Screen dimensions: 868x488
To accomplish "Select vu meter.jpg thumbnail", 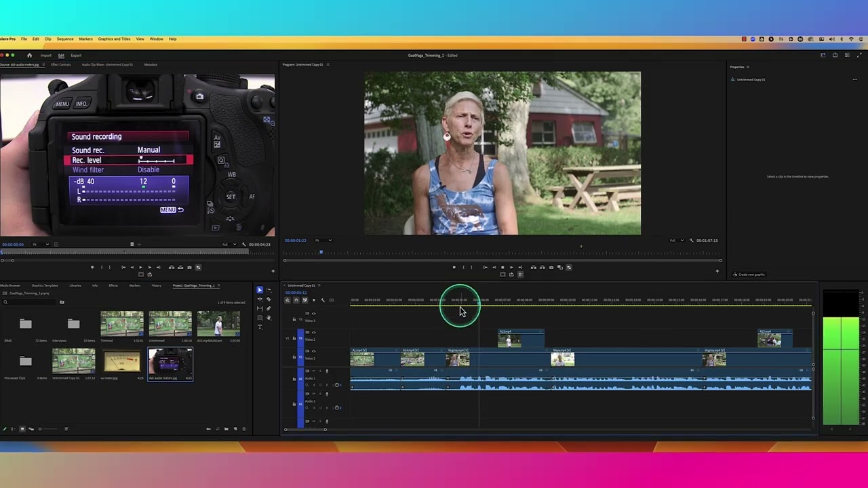I will 122,361.
